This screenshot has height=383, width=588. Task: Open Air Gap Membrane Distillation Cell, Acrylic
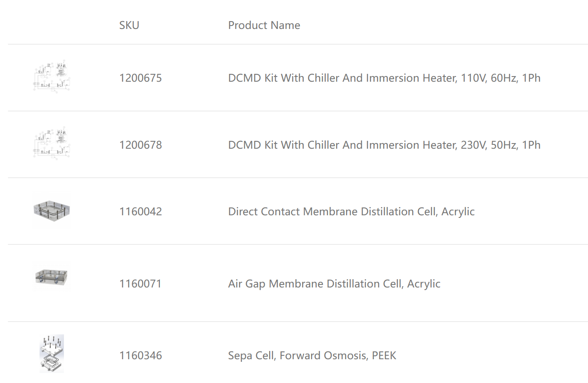coord(334,284)
